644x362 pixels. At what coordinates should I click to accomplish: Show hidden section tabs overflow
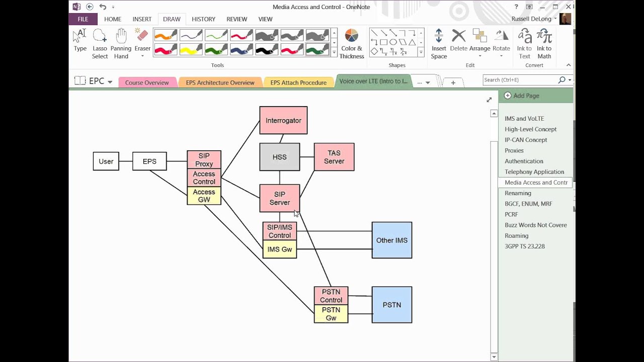point(424,82)
